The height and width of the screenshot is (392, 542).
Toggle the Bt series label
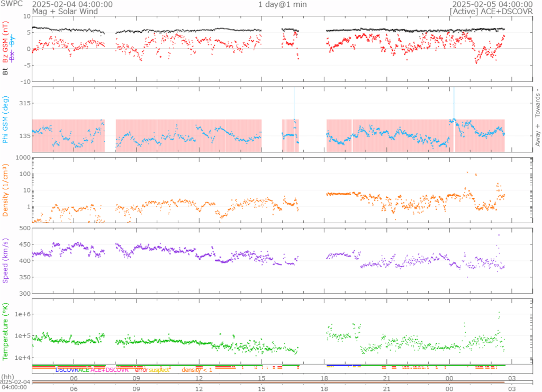pyautogui.click(x=6, y=70)
